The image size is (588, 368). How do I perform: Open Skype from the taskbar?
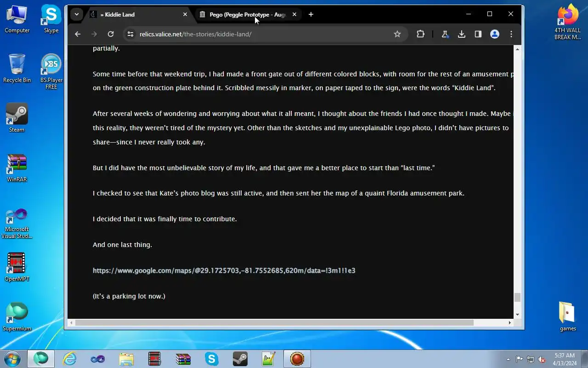point(212,359)
